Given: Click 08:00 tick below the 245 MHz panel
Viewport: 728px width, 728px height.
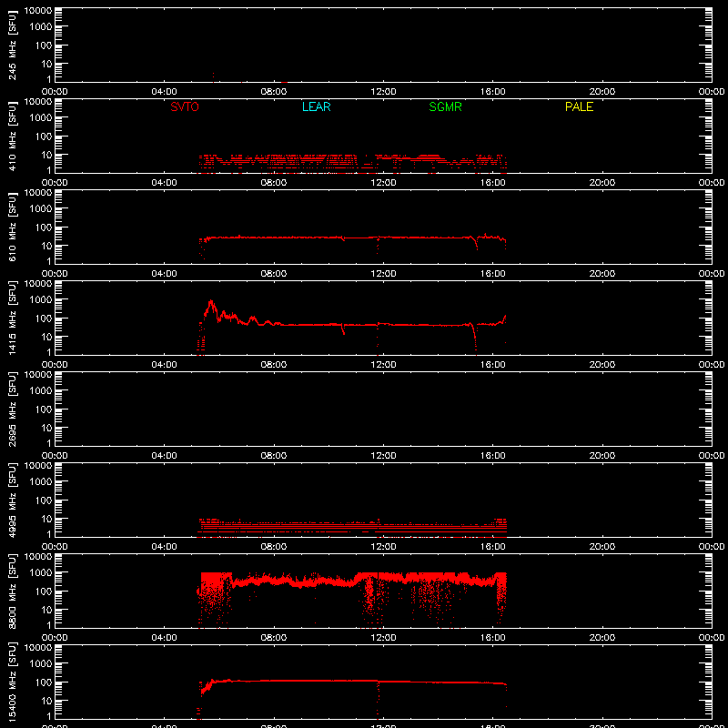Looking at the screenshot, I should pyautogui.click(x=274, y=92).
